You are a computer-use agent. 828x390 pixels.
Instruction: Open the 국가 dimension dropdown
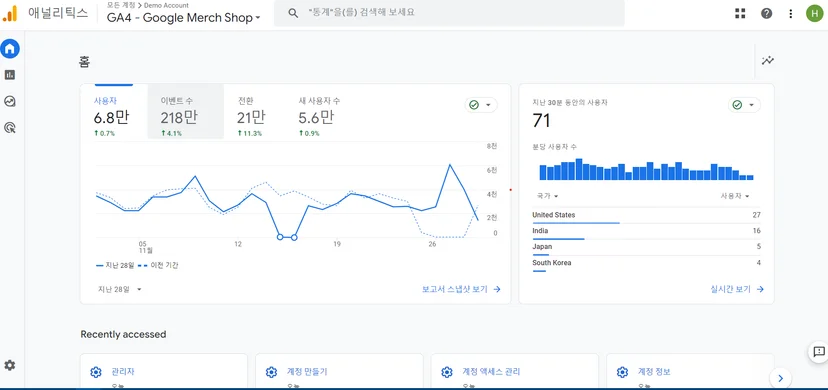point(547,196)
